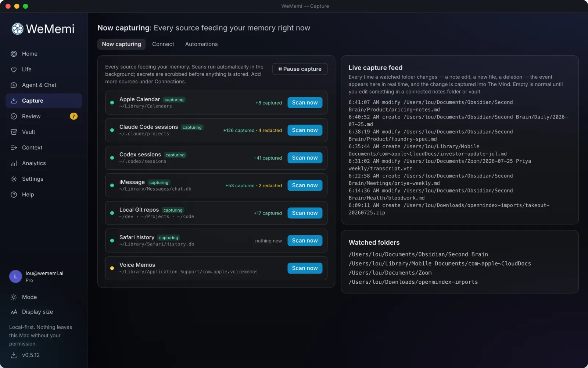
Task: Select watched folder /Users/lou/Documents/Zoom
Action: [x=390, y=273]
